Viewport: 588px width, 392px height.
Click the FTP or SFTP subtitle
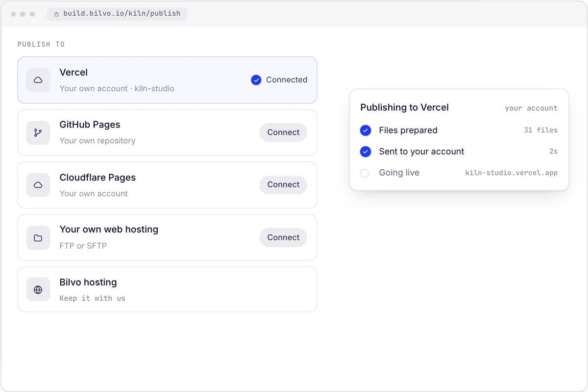pyautogui.click(x=83, y=246)
